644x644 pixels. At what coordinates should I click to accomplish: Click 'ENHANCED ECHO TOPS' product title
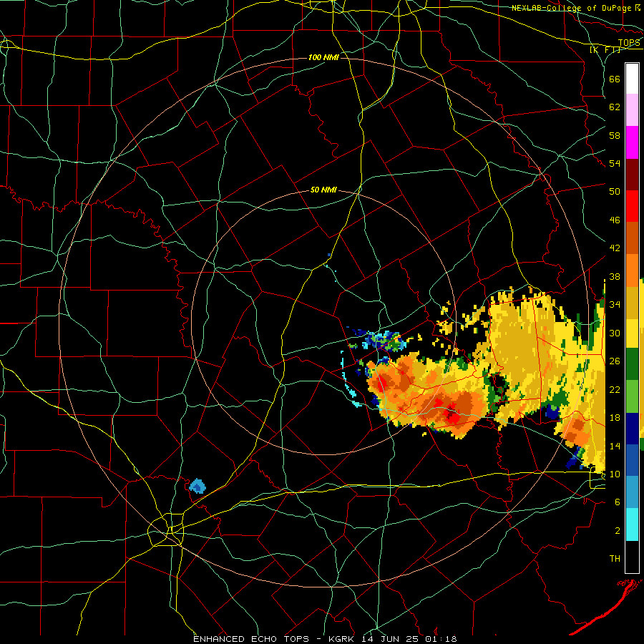[251, 639]
